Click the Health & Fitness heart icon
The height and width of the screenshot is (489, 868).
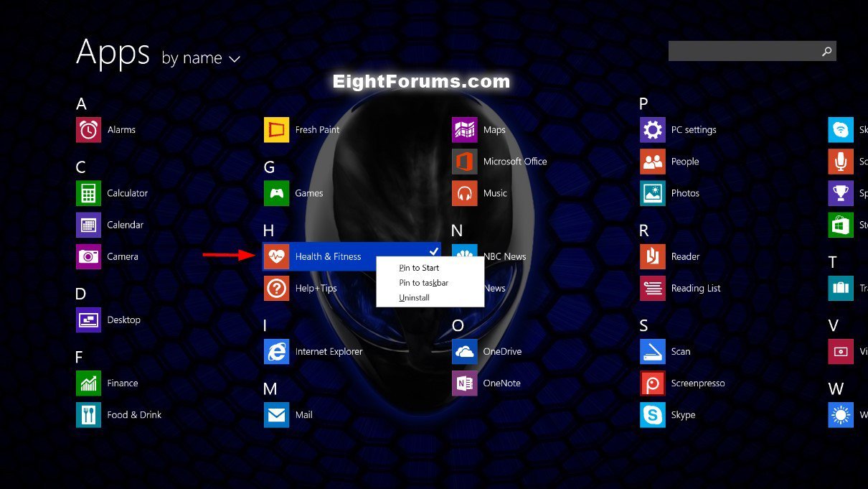point(276,256)
